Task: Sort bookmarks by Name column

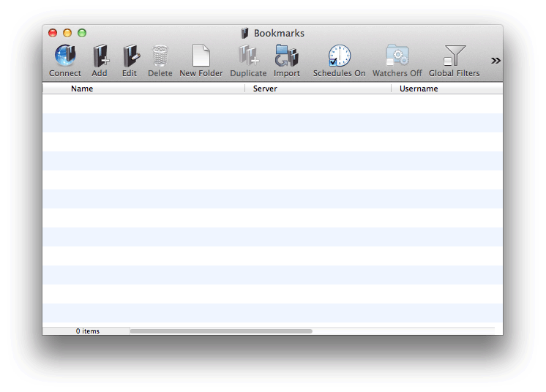Action: [82, 88]
